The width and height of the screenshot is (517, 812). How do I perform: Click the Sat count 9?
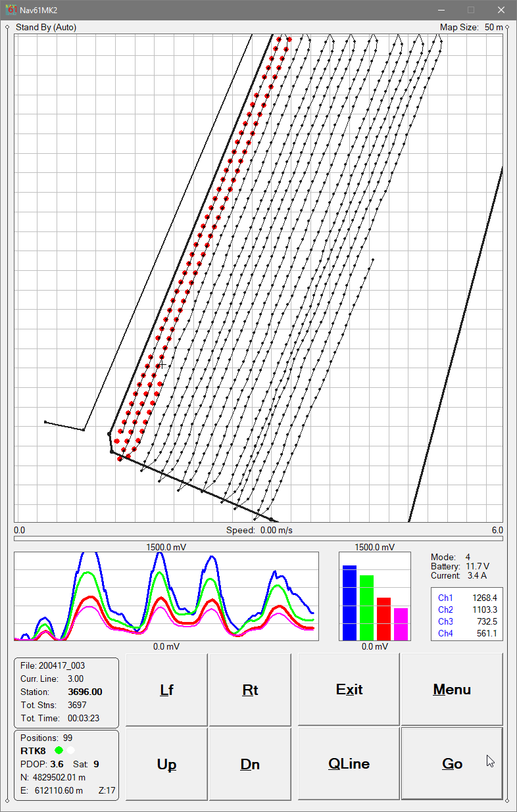coord(96,764)
